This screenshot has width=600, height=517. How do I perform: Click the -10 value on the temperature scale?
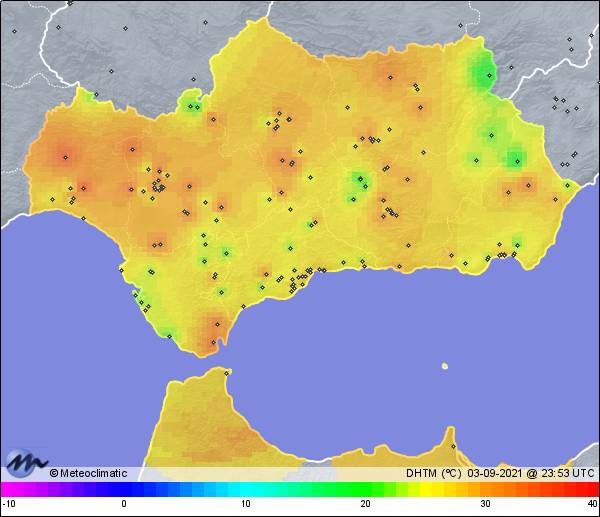tap(9, 504)
